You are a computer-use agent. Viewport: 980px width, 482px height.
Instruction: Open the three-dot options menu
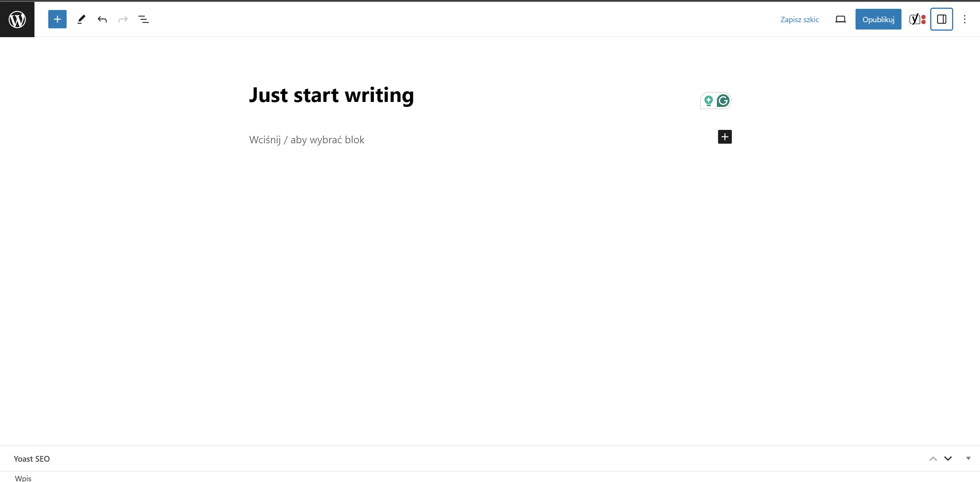(x=965, y=19)
